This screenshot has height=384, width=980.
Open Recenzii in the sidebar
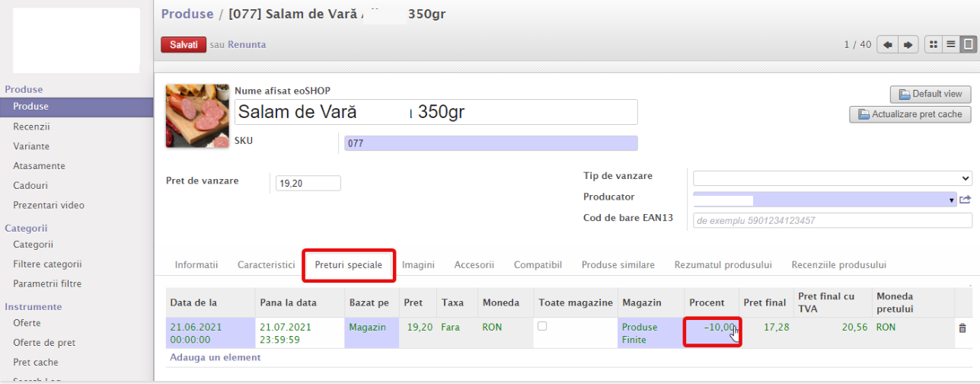tap(31, 126)
